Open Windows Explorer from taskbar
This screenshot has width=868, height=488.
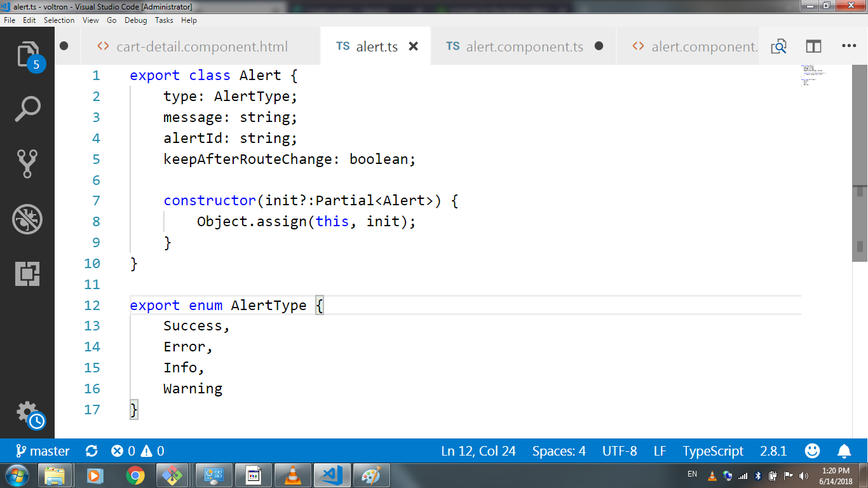click(x=55, y=475)
